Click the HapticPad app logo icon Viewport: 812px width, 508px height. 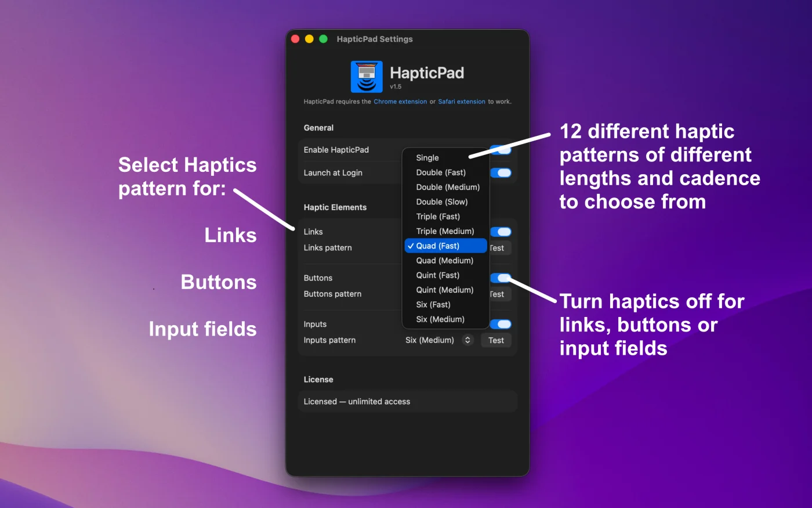(x=367, y=77)
